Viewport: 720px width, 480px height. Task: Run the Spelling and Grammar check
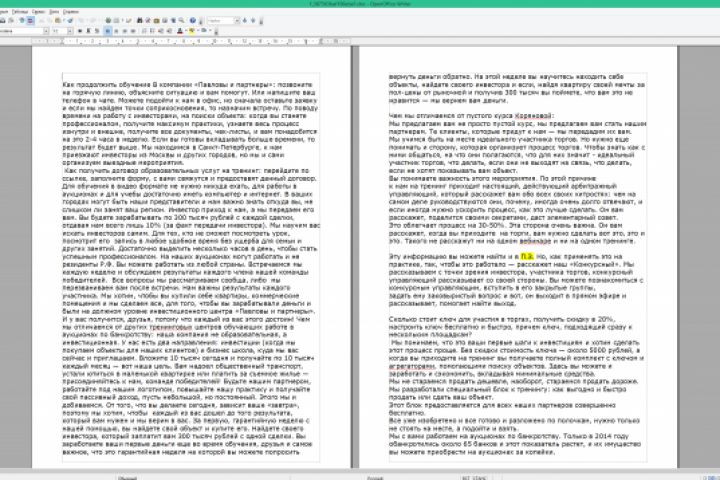pyautogui.click(x=22, y=21)
